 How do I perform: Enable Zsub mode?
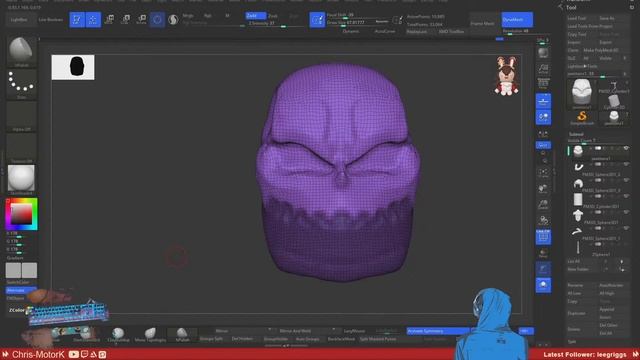273,16
